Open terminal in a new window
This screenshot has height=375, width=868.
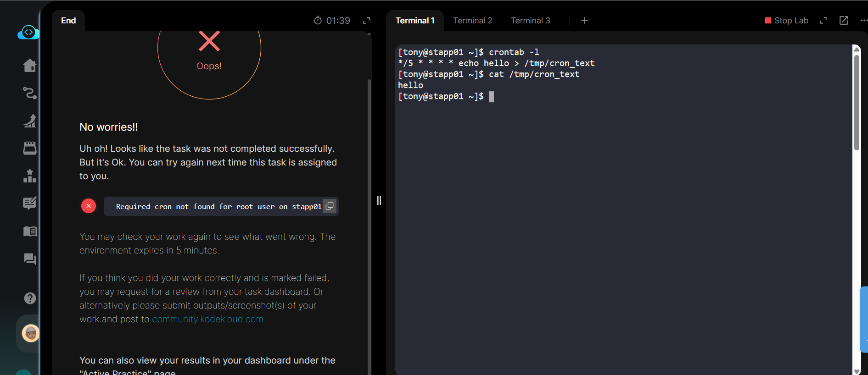pyautogui.click(x=844, y=21)
